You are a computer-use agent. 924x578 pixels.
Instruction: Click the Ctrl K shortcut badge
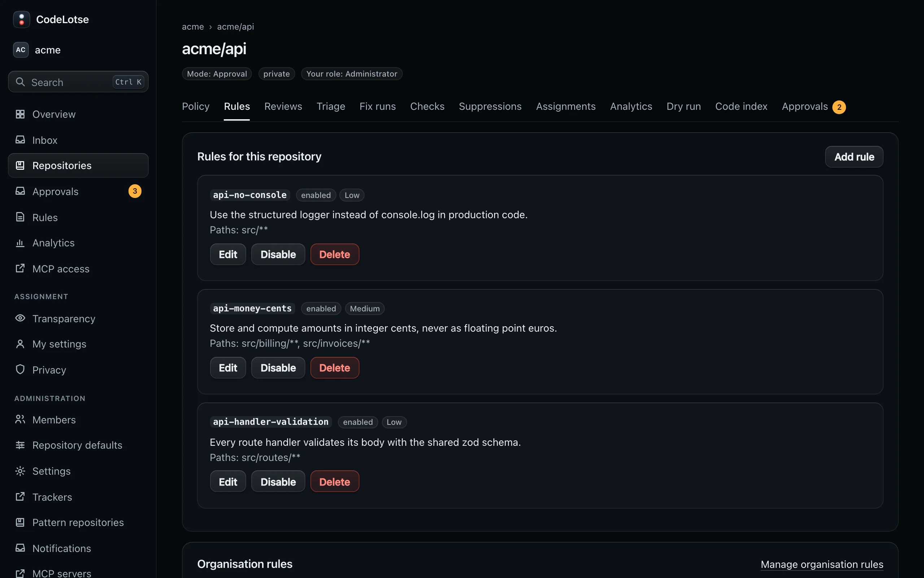point(128,82)
